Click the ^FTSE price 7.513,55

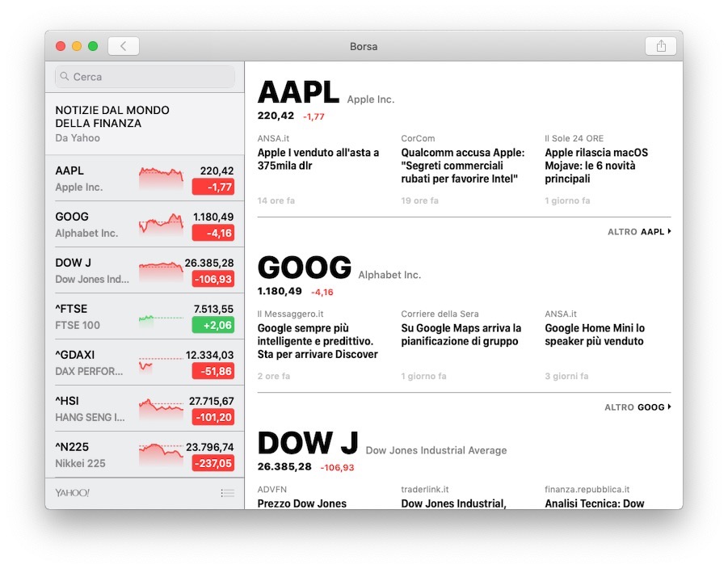pyautogui.click(x=213, y=309)
